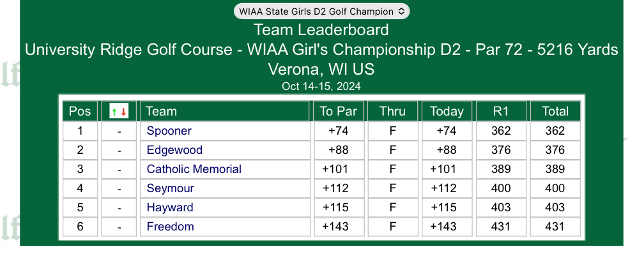Image resolution: width=644 pixels, height=256 pixels.
Task: Open the WIAA State Girls D2 Golf dropdown
Action: pyautogui.click(x=321, y=11)
